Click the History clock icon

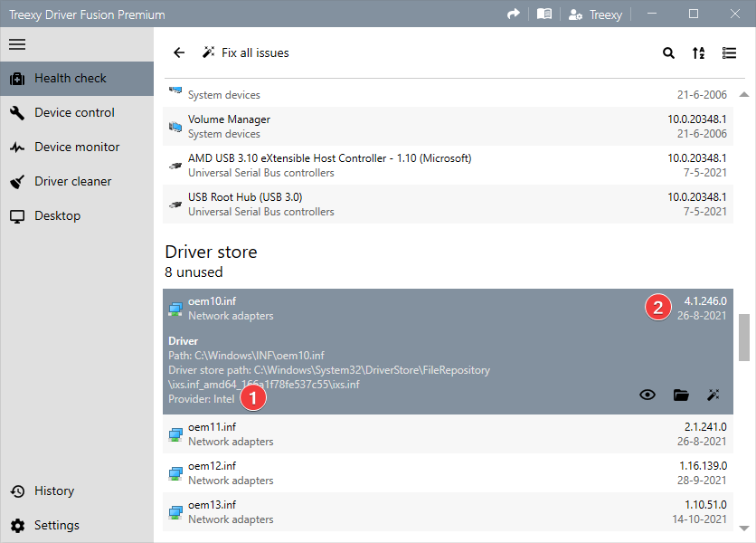17,491
